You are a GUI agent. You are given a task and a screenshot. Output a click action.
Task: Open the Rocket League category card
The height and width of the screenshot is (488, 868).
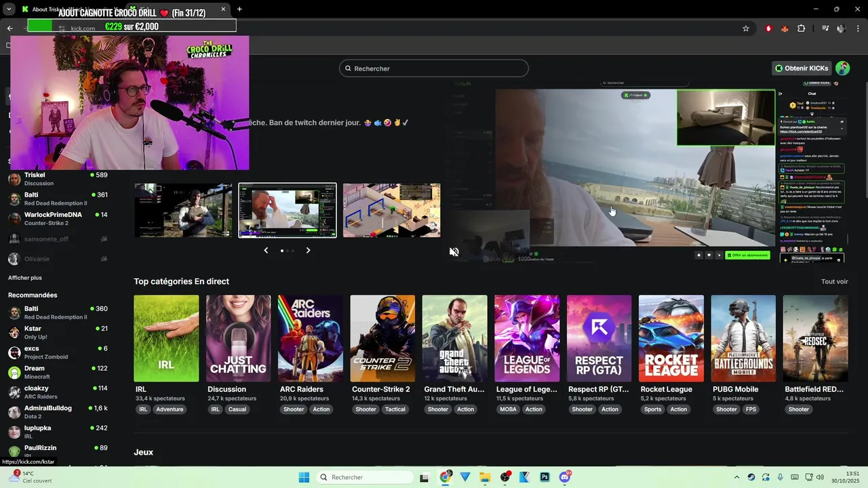(x=671, y=338)
